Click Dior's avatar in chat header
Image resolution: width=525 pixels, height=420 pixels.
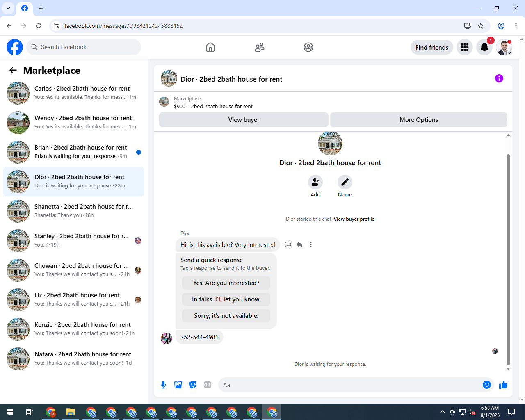pyautogui.click(x=169, y=78)
